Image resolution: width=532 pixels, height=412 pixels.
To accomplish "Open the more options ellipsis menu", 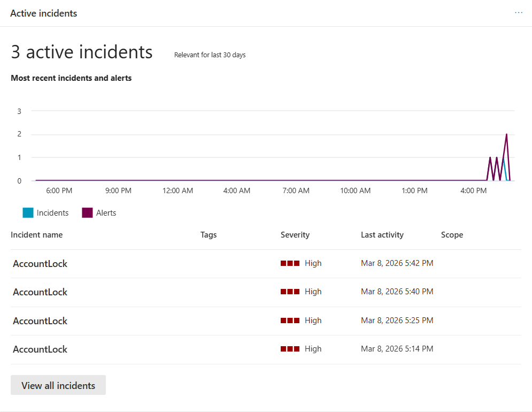I will (519, 13).
